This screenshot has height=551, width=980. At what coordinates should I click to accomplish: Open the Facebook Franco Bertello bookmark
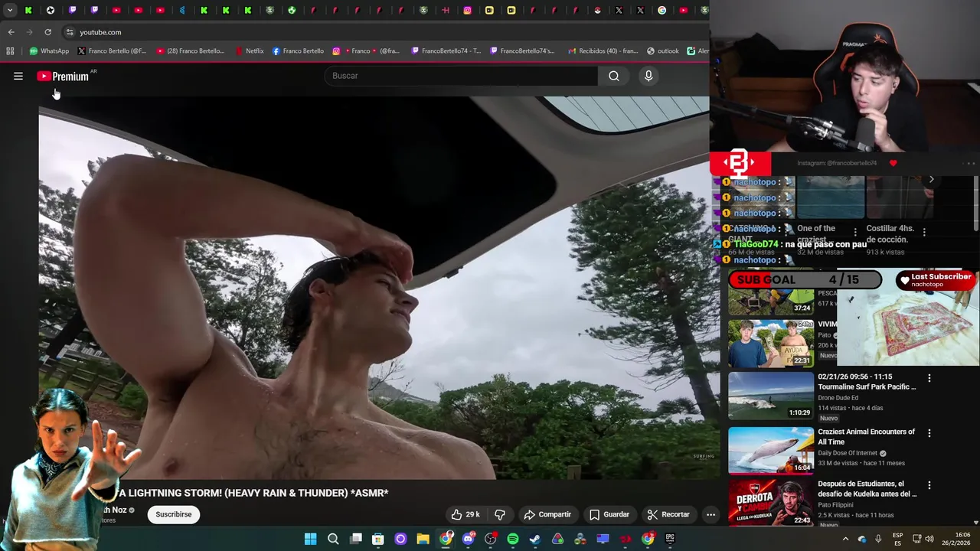click(x=298, y=51)
